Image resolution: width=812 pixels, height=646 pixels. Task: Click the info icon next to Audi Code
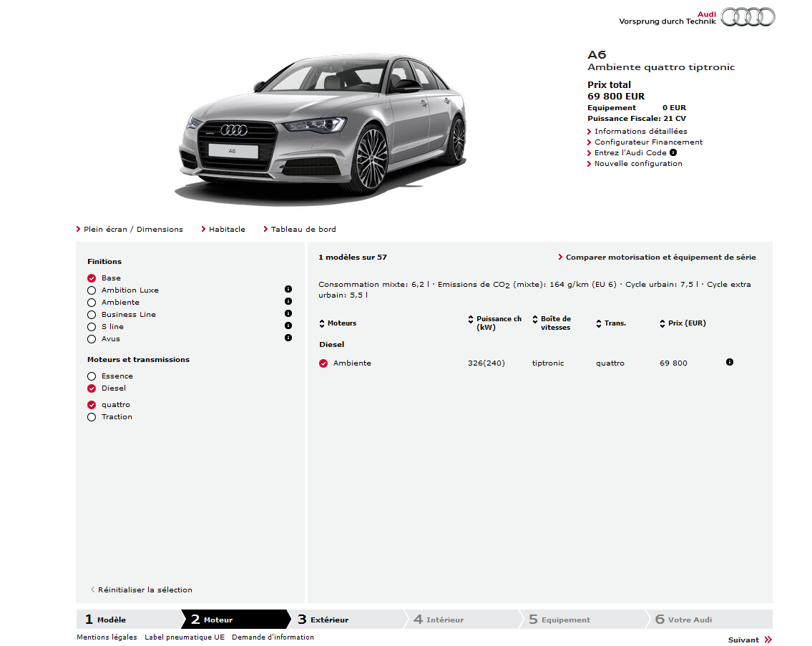coord(673,152)
